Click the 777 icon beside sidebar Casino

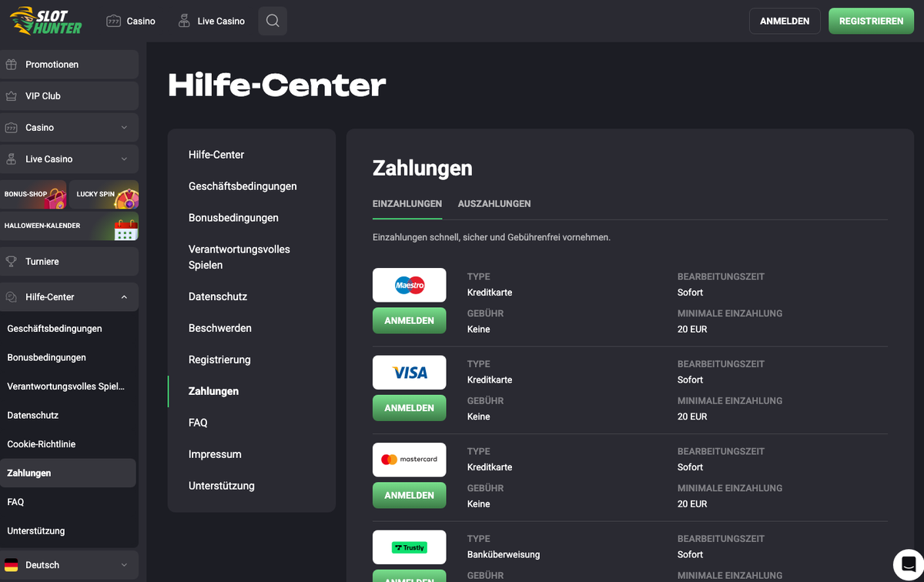click(12, 128)
